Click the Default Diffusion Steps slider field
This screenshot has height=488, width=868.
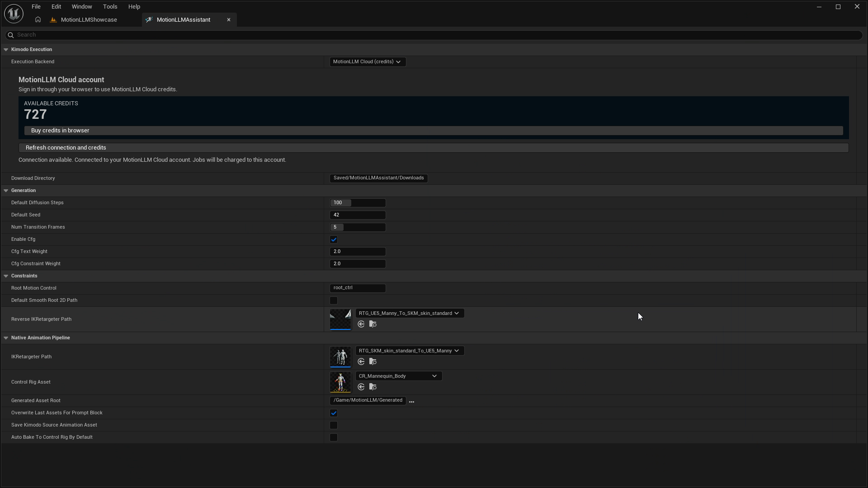[358, 203]
